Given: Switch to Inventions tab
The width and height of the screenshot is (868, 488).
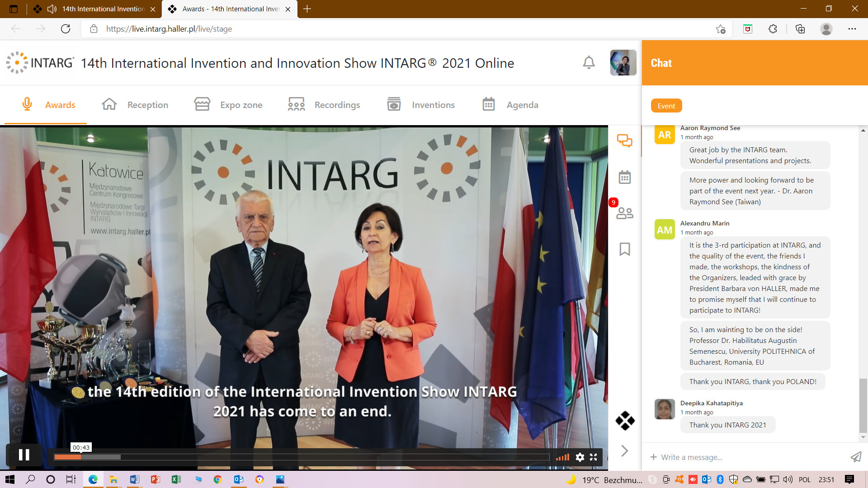Looking at the screenshot, I should click(421, 105).
